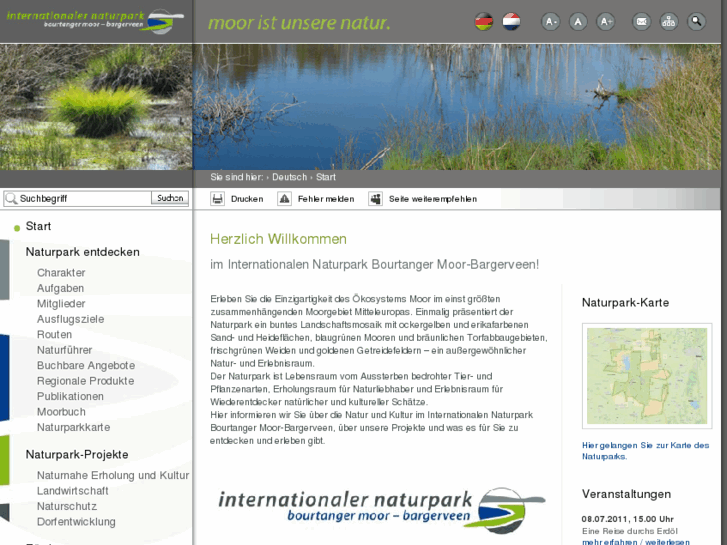The image size is (727, 545).
Task: Click the Drucken link
Action: 247,199
